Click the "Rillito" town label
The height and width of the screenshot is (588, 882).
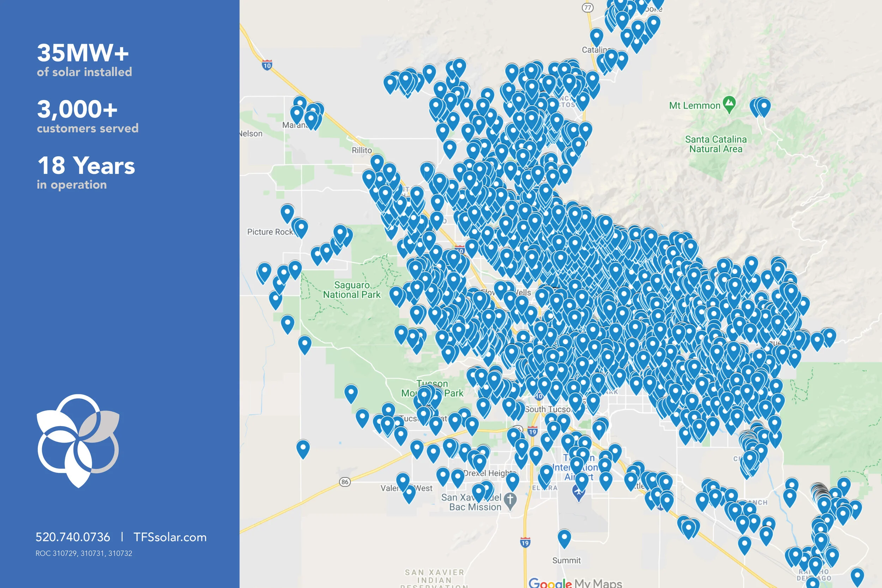(362, 150)
